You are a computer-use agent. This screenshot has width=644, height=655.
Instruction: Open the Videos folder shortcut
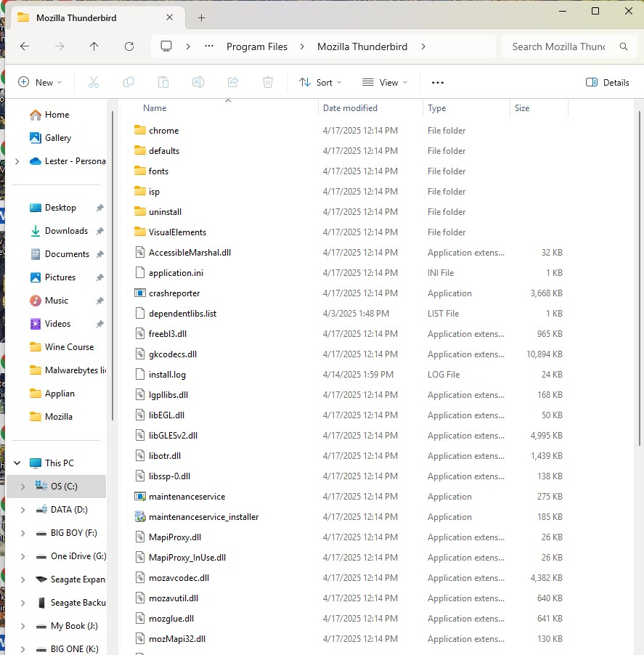pyautogui.click(x=50, y=324)
